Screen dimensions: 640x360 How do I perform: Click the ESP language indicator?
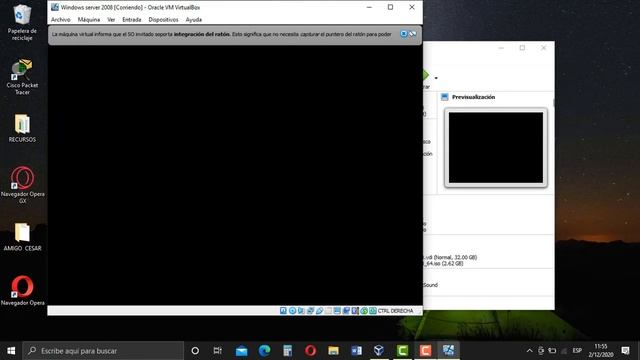click(x=577, y=351)
